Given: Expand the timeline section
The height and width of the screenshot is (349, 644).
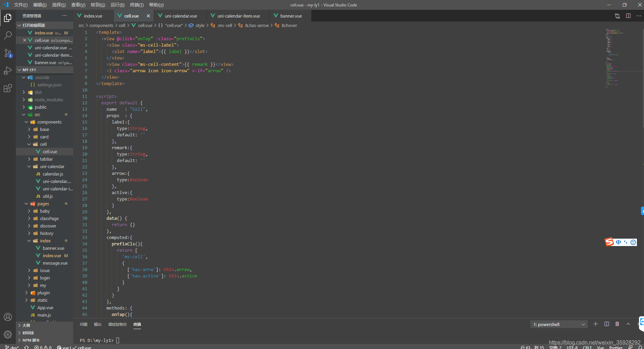Looking at the screenshot, I should coord(45,333).
